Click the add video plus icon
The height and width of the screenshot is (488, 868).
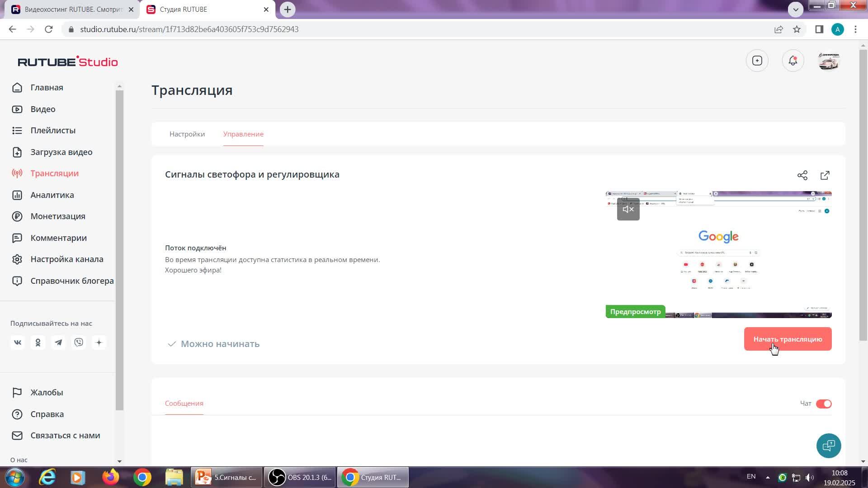[x=757, y=61]
